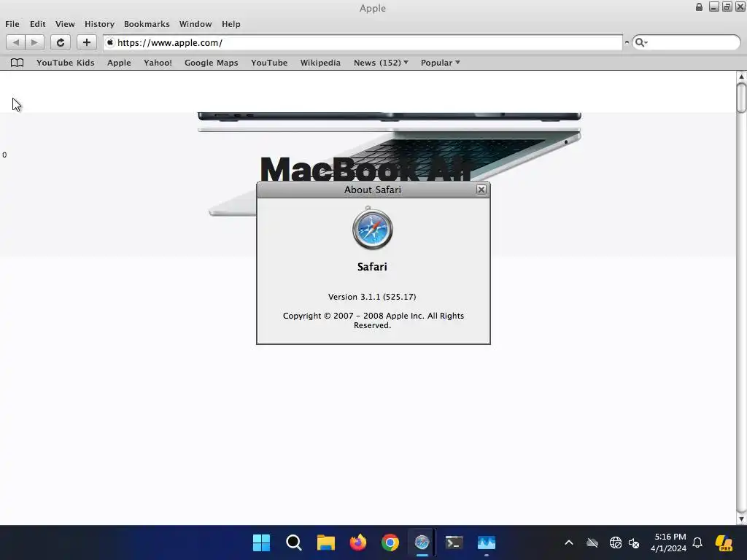Show hidden system tray icons

click(x=569, y=542)
